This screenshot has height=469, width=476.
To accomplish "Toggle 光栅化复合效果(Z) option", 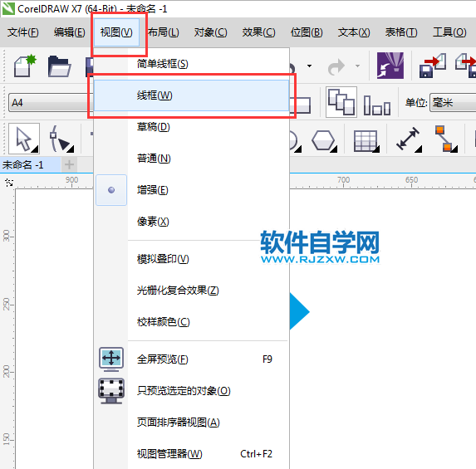I will [191, 291].
